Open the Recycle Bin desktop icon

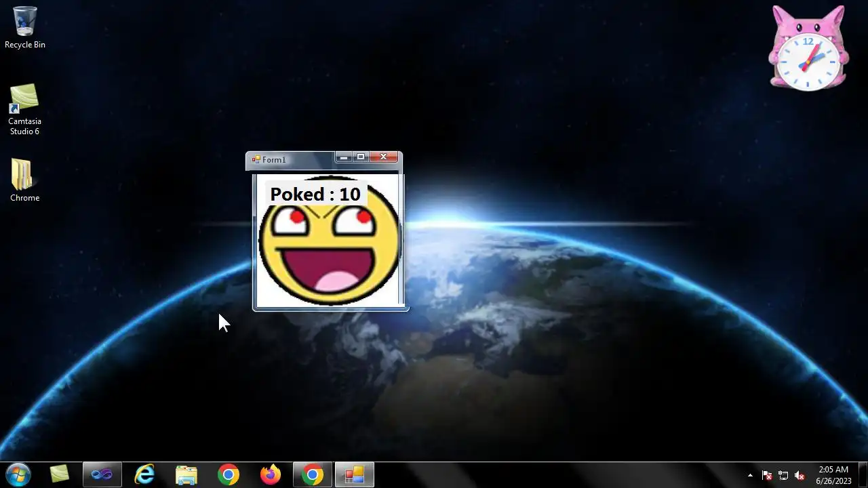[x=25, y=27]
